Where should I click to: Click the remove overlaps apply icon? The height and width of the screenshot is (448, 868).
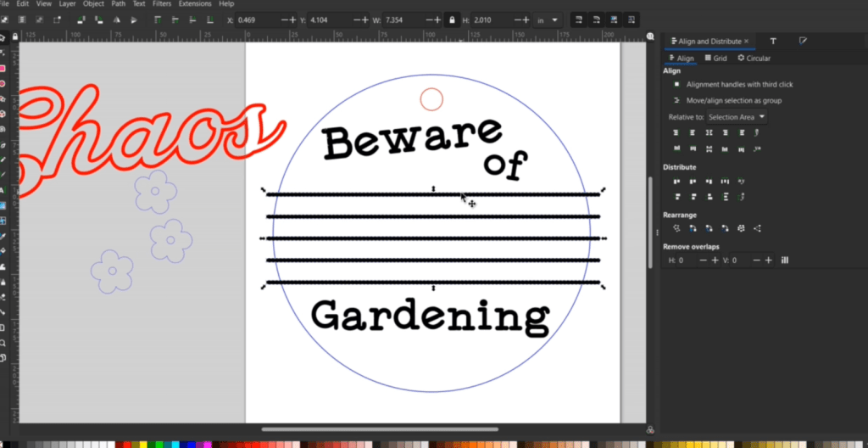[x=785, y=260]
